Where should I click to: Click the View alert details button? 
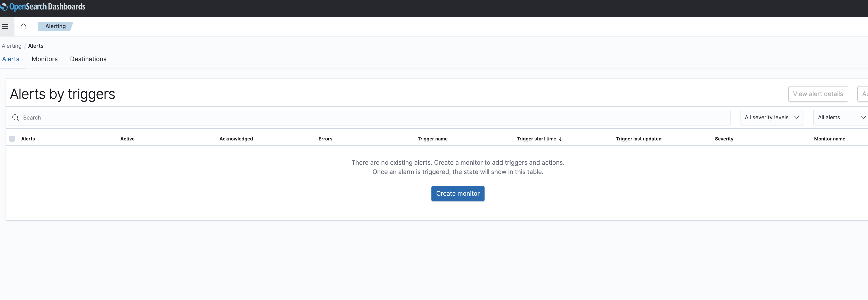click(818, 94)
